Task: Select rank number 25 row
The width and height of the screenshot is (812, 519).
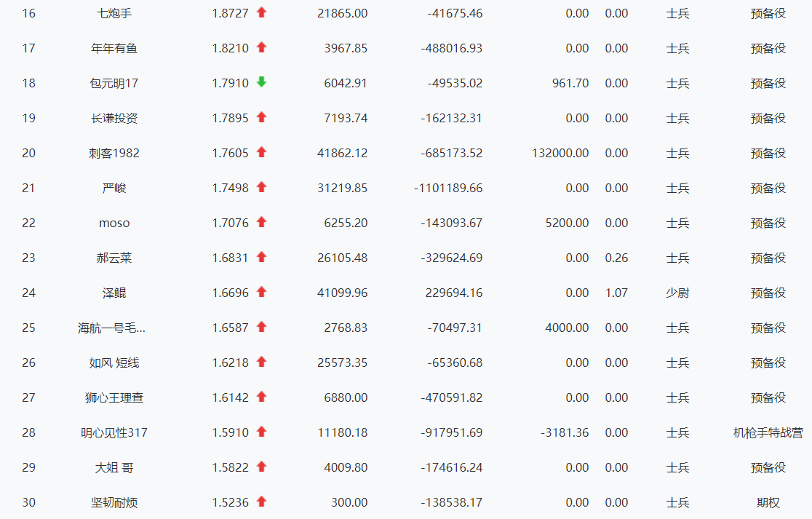Action: (x=28, y=328)
